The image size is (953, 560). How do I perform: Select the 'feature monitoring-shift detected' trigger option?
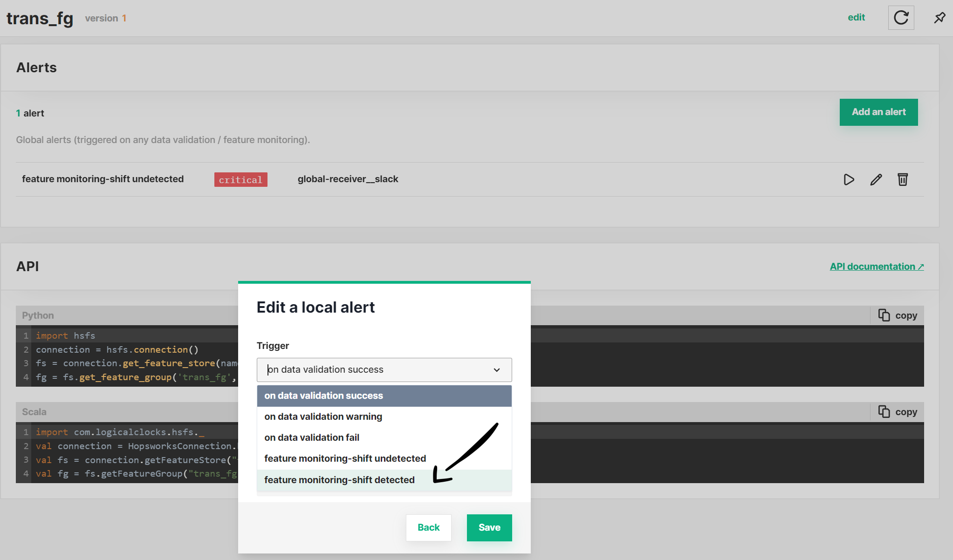[x=339, y=479]
